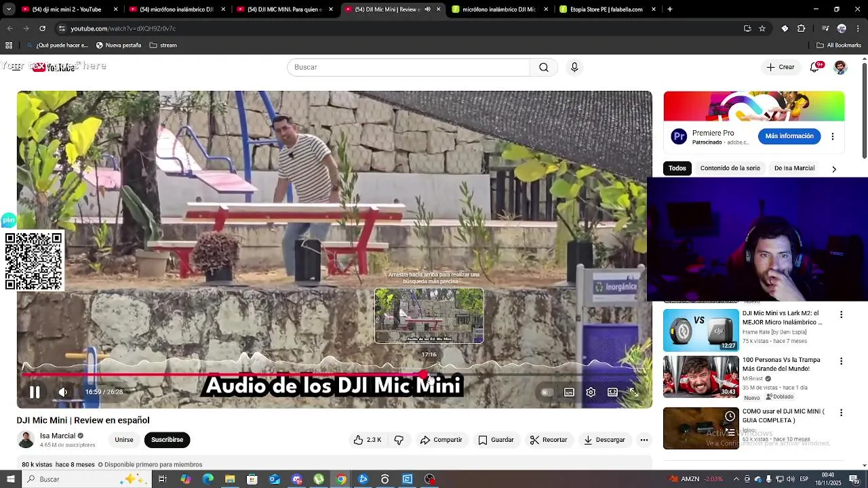Select the De Isa Marcial chip
Viewport: 868px width, 488px height.
point(794,168)
